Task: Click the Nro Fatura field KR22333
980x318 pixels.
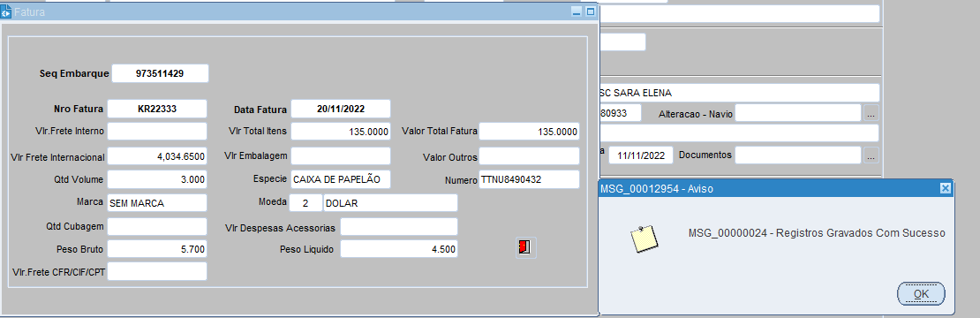Action: click(157, 109)
